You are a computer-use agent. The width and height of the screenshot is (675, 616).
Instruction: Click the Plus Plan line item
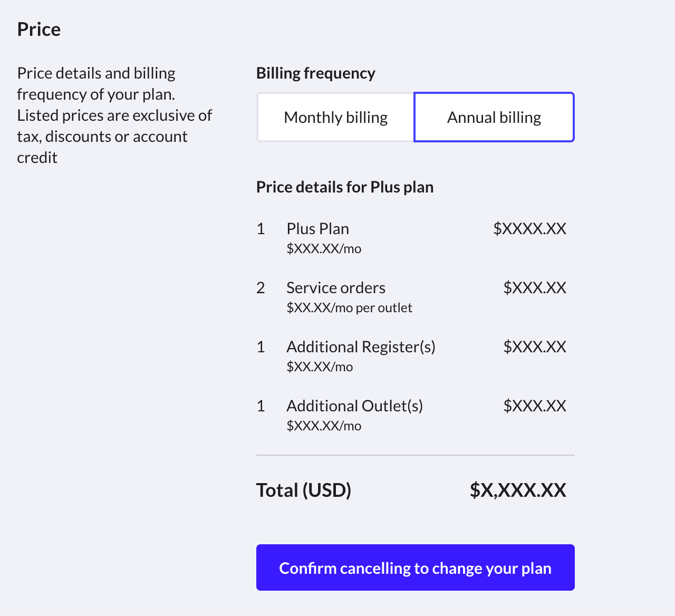coord(317,229)
